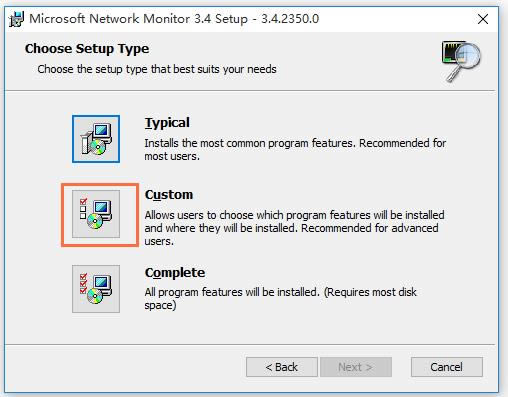Screen dimensions: 508x397
Task: Click the Microsoft Network Monitor 3.4 Setup title text
Action: point(138,19)
